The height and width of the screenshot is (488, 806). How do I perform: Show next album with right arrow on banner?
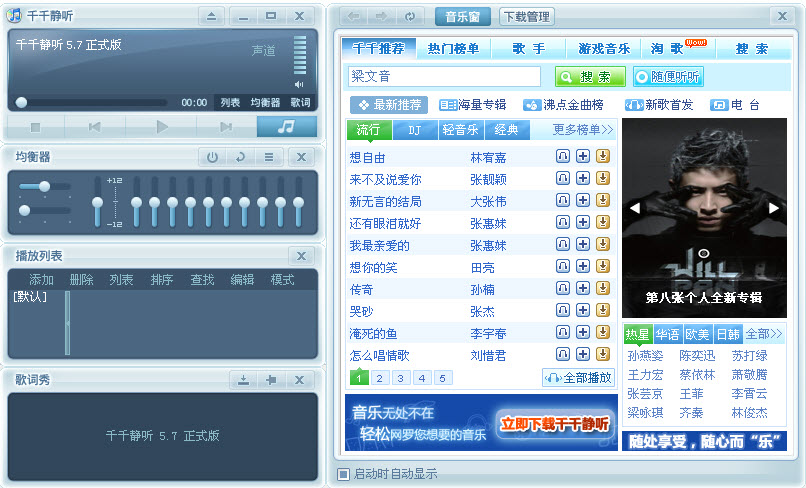point(774,208)
